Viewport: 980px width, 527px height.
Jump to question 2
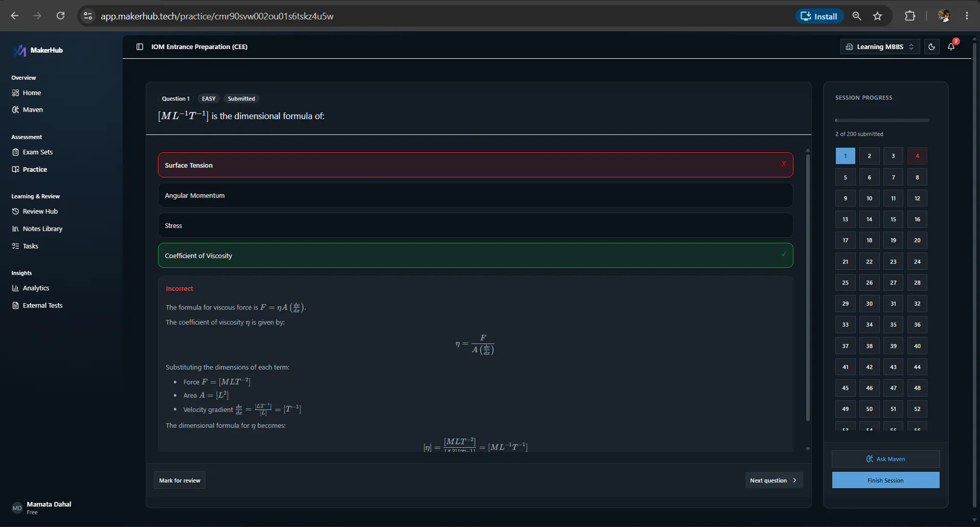pyautogui.click(x=869, y=156)
